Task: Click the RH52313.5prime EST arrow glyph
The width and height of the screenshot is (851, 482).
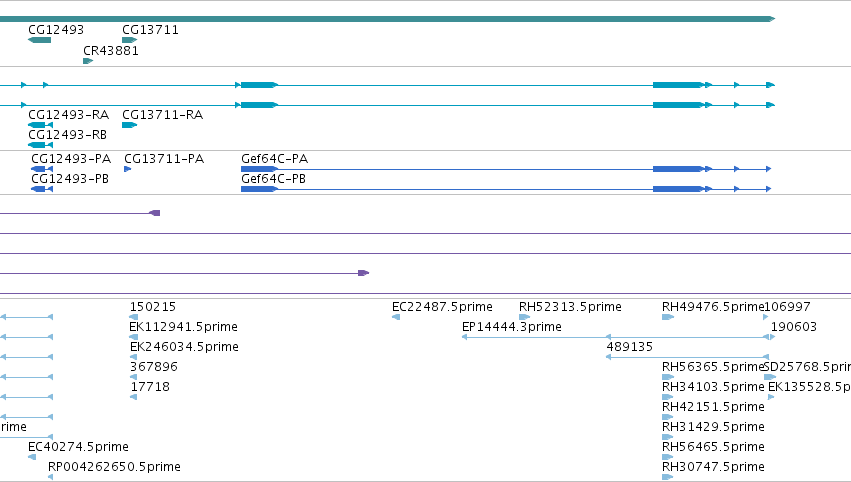Action: [524, 317]
